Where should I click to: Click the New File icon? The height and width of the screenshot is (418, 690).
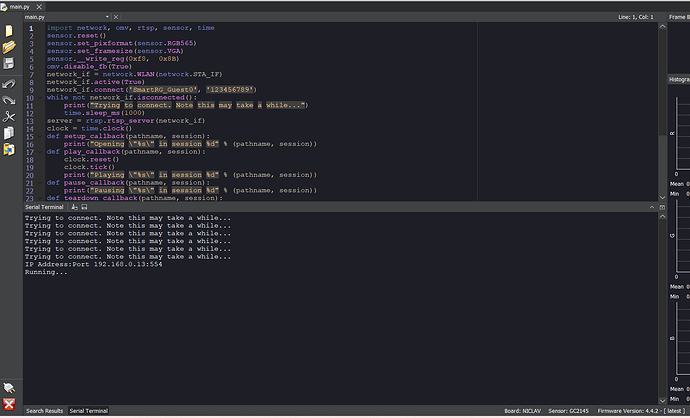[9, 30]
